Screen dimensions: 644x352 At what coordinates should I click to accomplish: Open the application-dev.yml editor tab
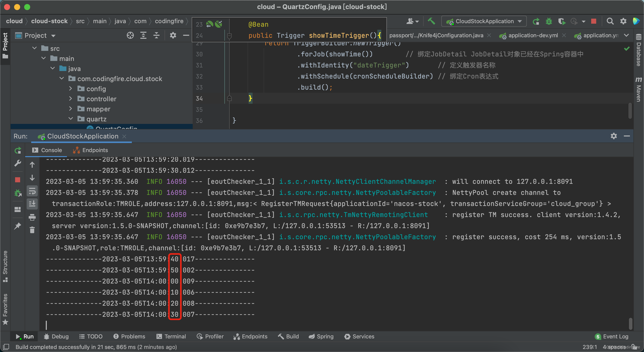(x=533, y=36)
